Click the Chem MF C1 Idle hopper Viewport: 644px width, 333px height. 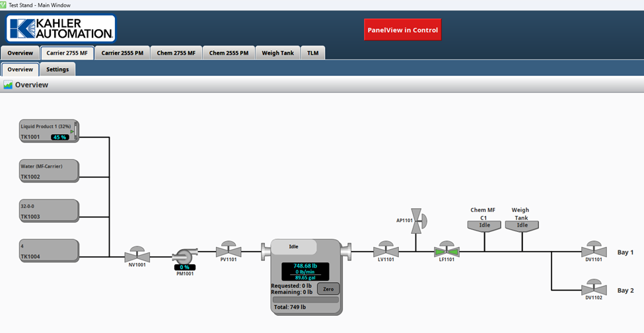[x=483, y=225]
